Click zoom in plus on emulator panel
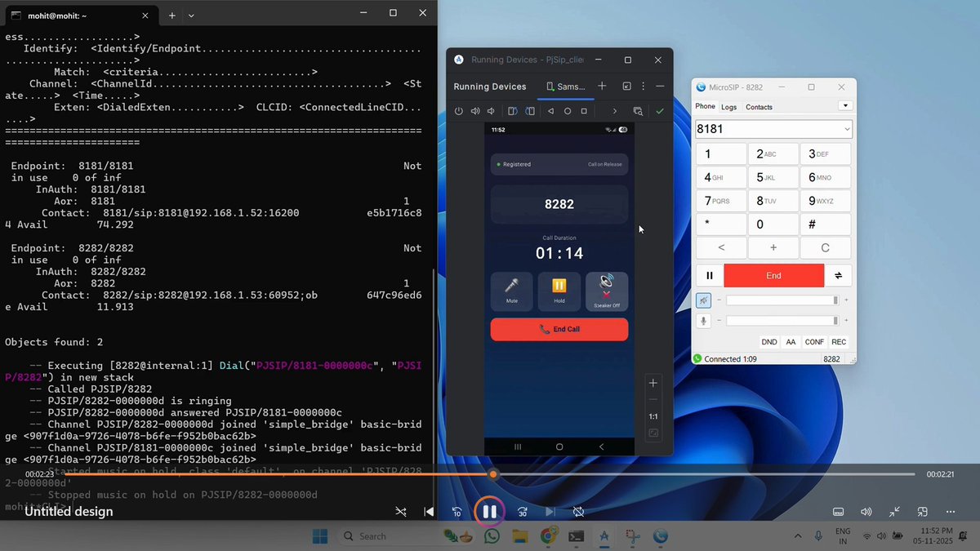 (653, 383)
